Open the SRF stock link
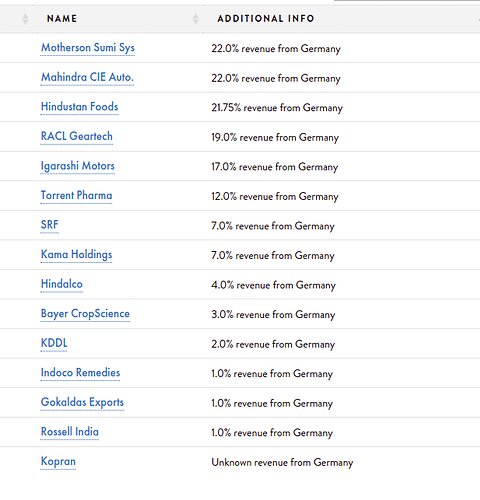 [x=49, y=225]
